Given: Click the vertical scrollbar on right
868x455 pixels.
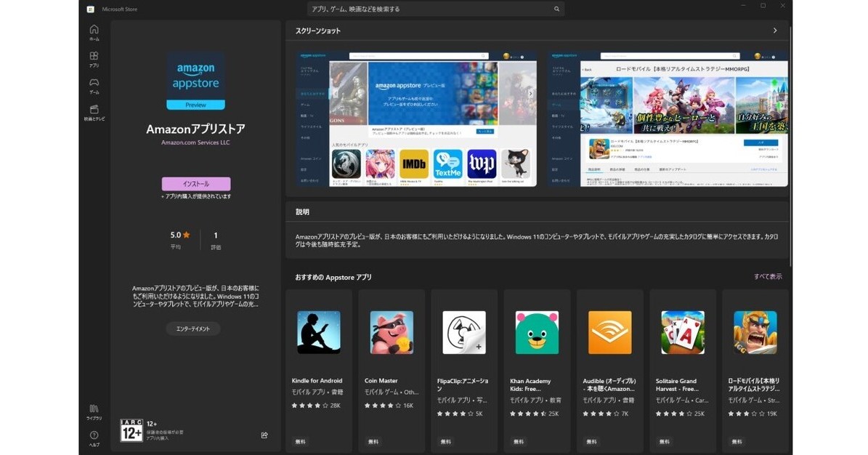Looking at the screenshot, I should point(790,145).
